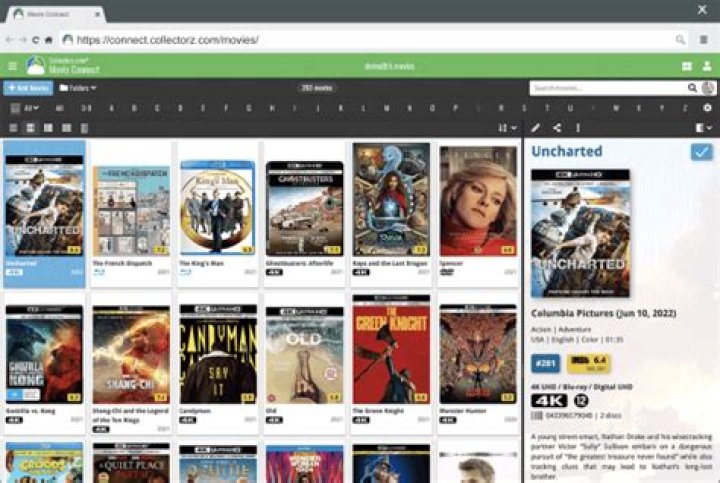This screenshot has height=483, width=720.
Task: Click the Add Movies button
Action: pos(28,88)
